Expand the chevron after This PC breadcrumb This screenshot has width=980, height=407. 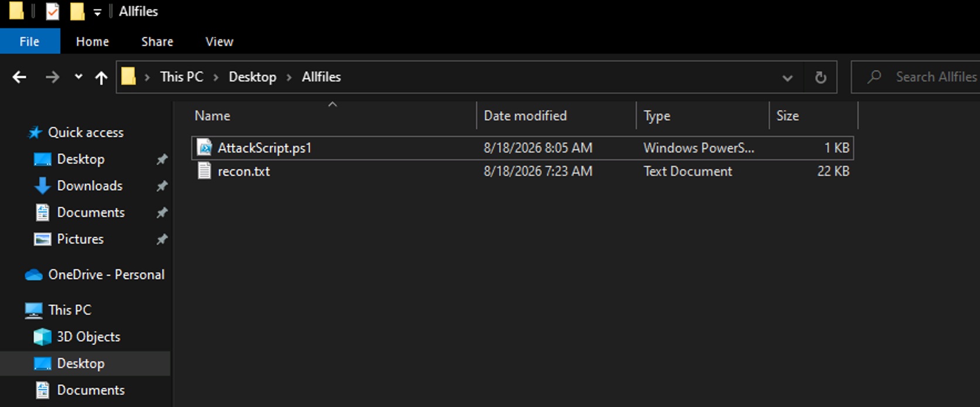tap(216, 77)
